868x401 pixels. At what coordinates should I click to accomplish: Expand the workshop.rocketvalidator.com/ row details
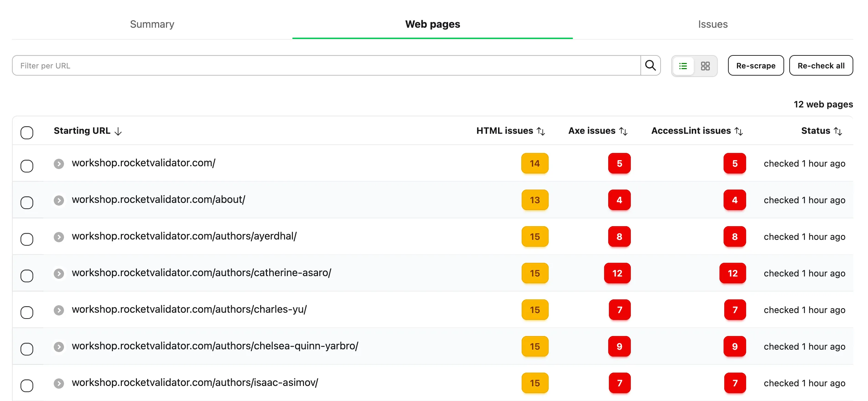point(59,164)
